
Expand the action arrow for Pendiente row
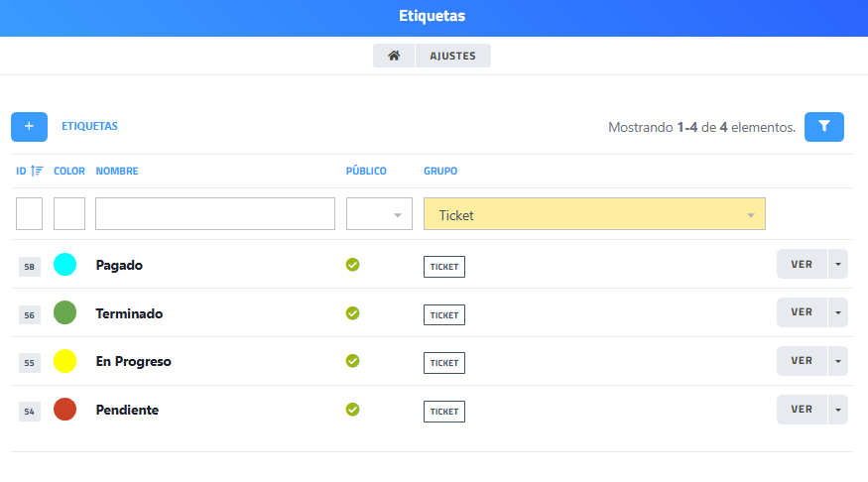[x=838, y=410]
